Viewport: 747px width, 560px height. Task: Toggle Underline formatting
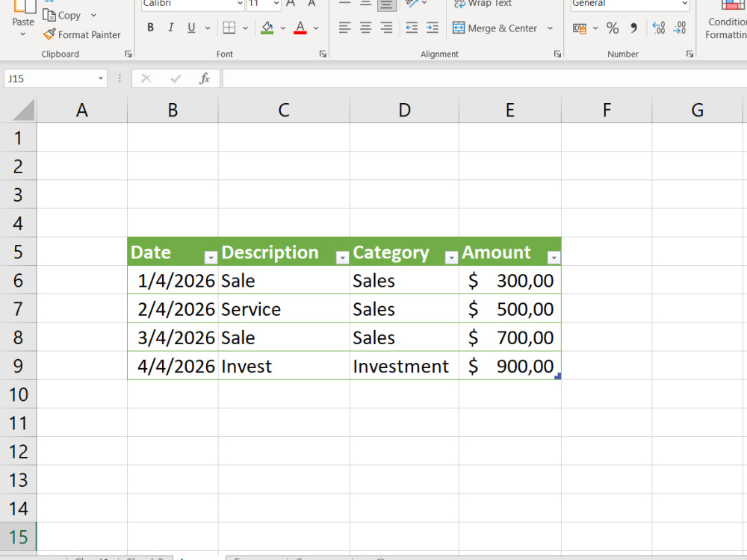[191, 28]
